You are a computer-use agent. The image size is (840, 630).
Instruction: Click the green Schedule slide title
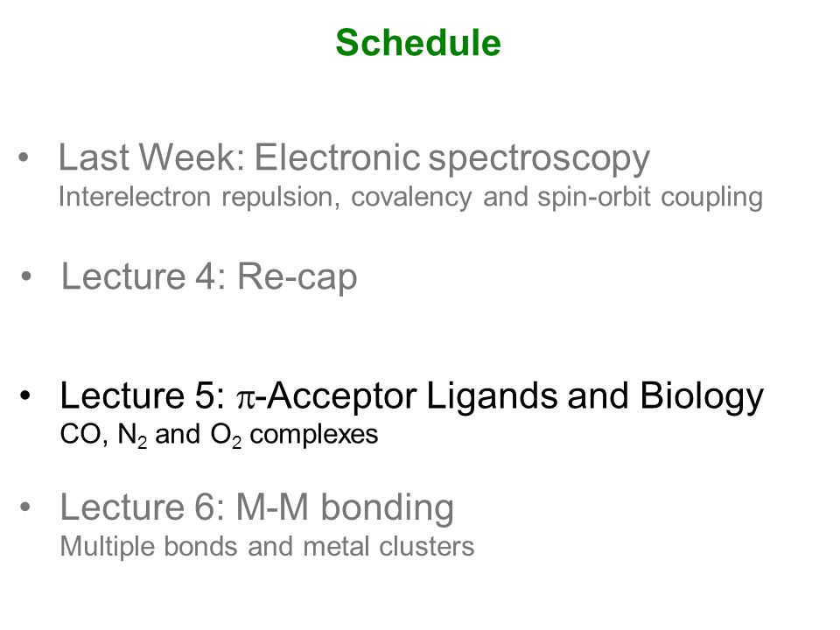[418, 42]
